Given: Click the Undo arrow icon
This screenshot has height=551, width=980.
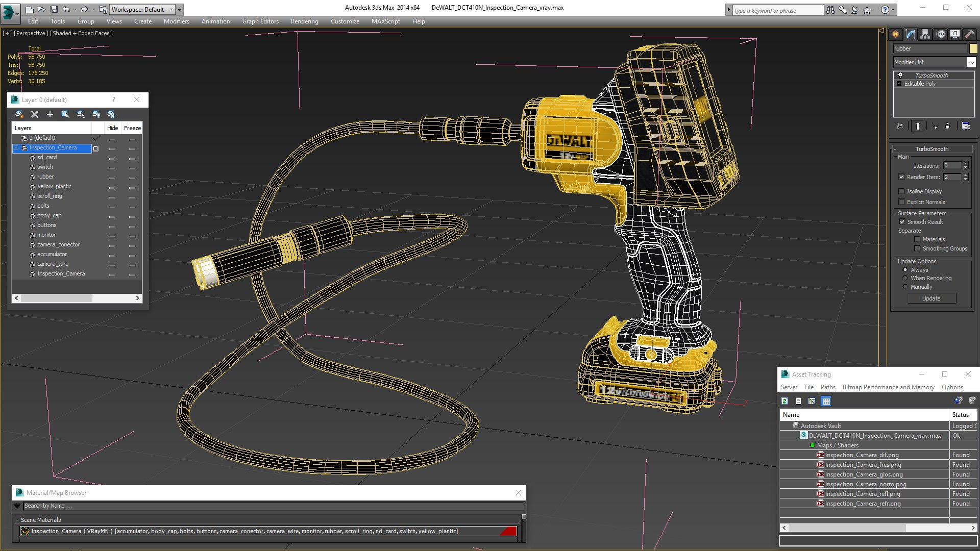Looking at the screenshot, I should [x=66, y=9].
